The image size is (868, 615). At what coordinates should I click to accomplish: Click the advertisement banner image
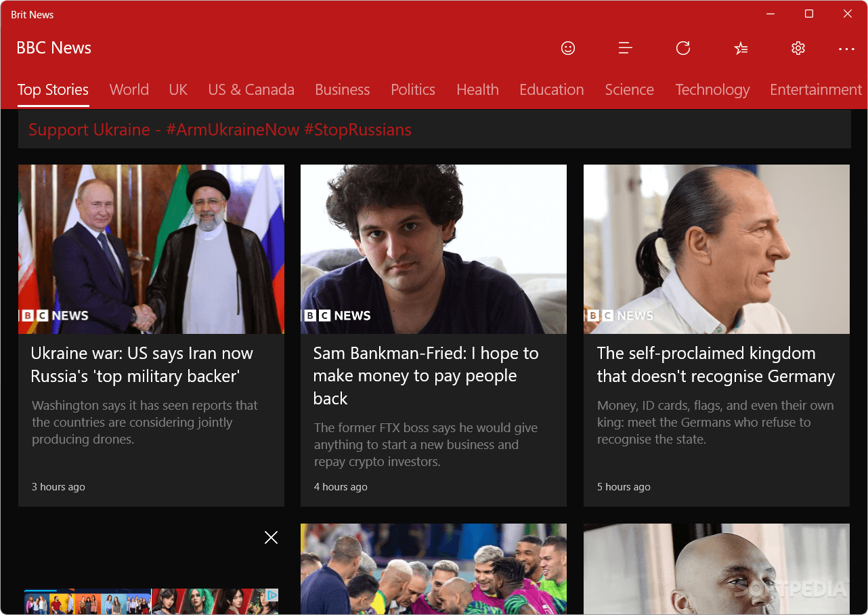click(151, 601)
